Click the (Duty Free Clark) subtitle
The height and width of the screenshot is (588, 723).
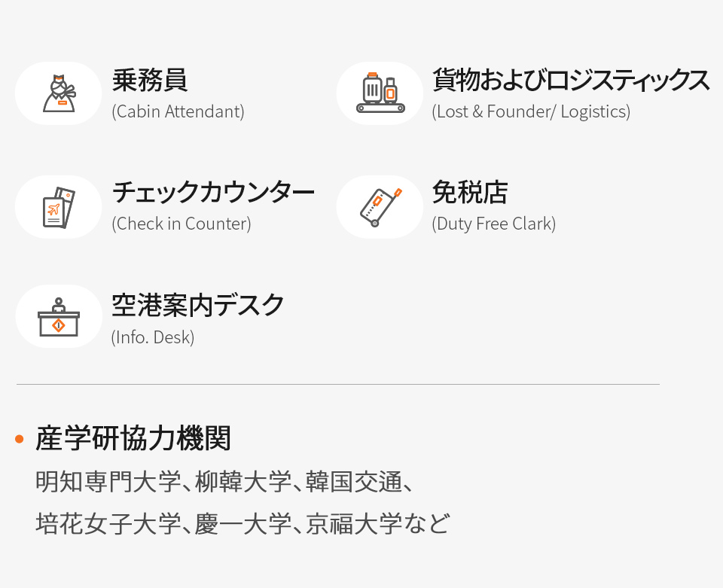[494, 224]
